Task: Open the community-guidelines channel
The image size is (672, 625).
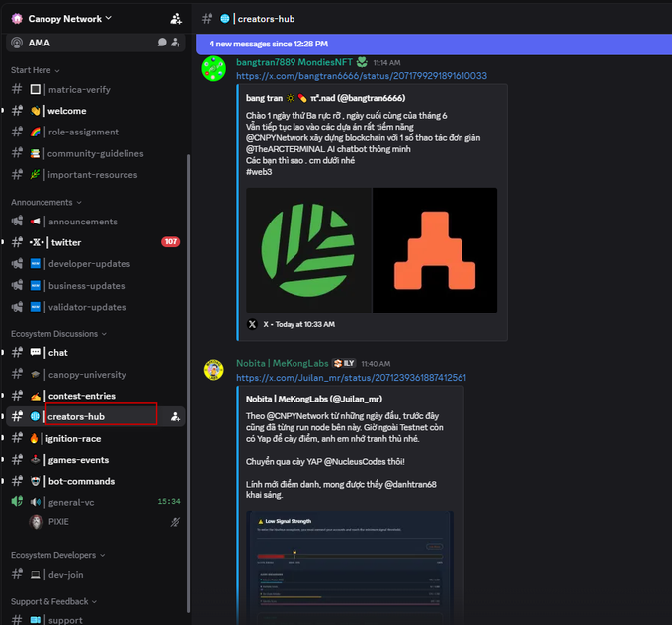Action: coord(95,153)
